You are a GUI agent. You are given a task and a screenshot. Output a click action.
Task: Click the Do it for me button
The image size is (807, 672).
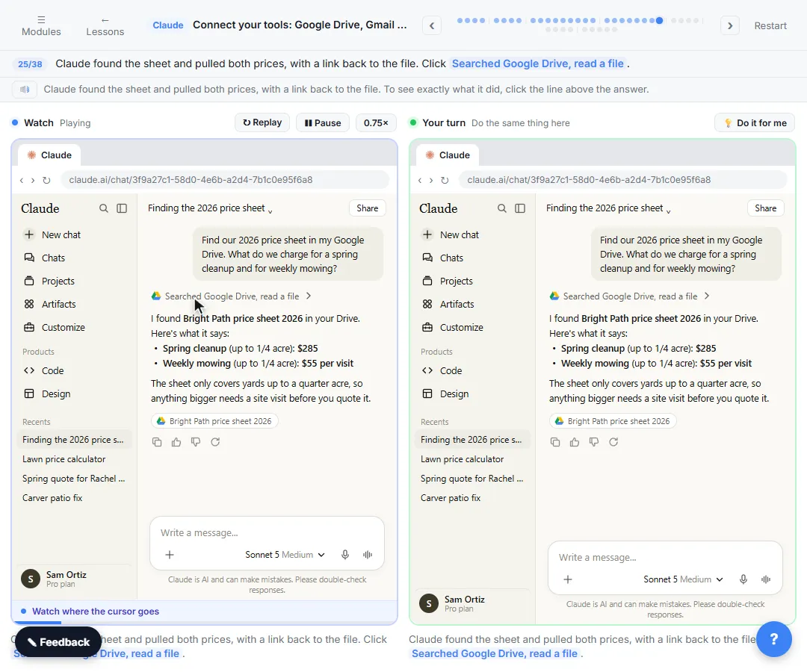(x=755, y=122)
